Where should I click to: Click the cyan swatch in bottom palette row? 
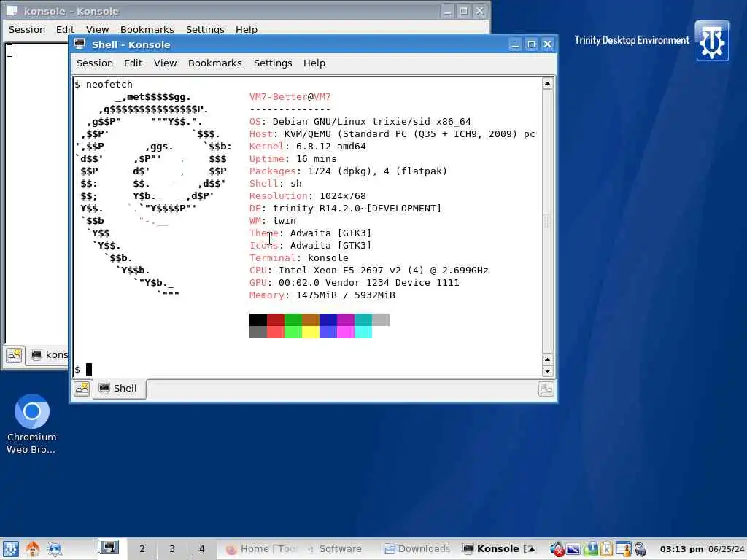[363, 332]
